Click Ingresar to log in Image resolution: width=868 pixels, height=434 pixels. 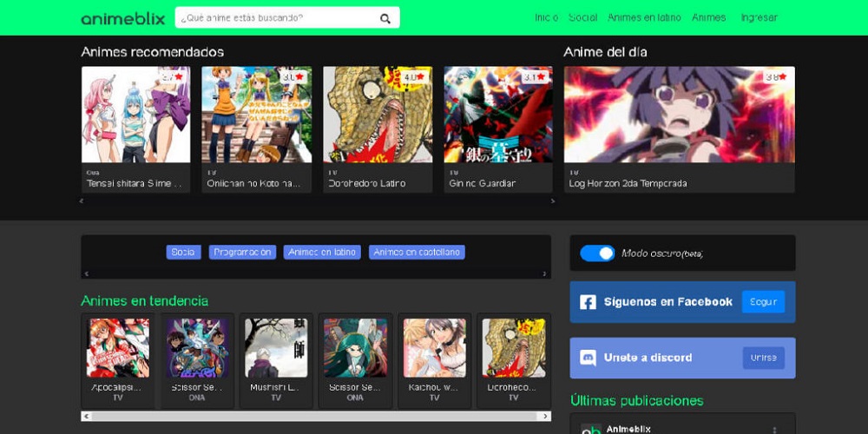(x=759, y=17)
